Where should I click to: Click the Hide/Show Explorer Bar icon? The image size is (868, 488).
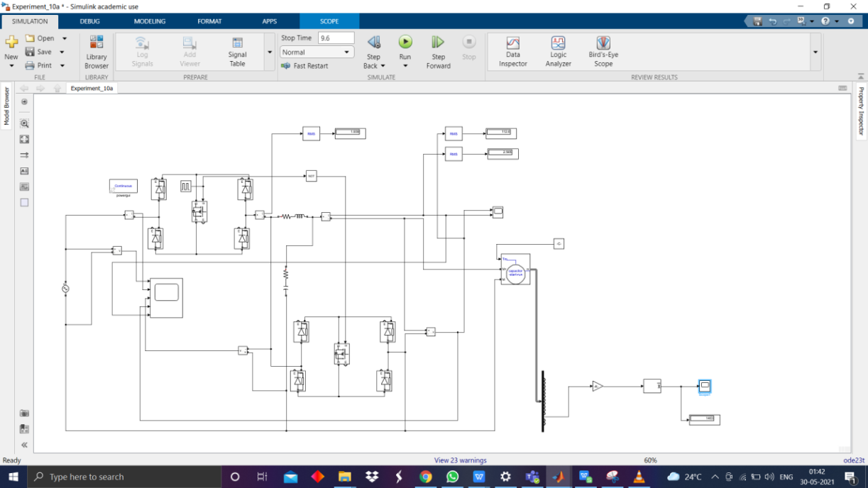coord(24,102)
